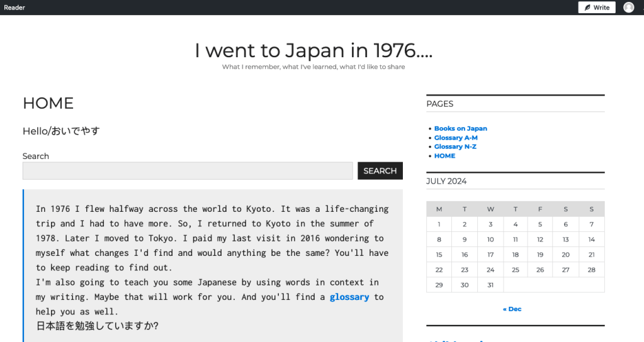This screenshot has height=342, width=644.
Task: Click the glossary link in intro text
Action: coord(349,297)
